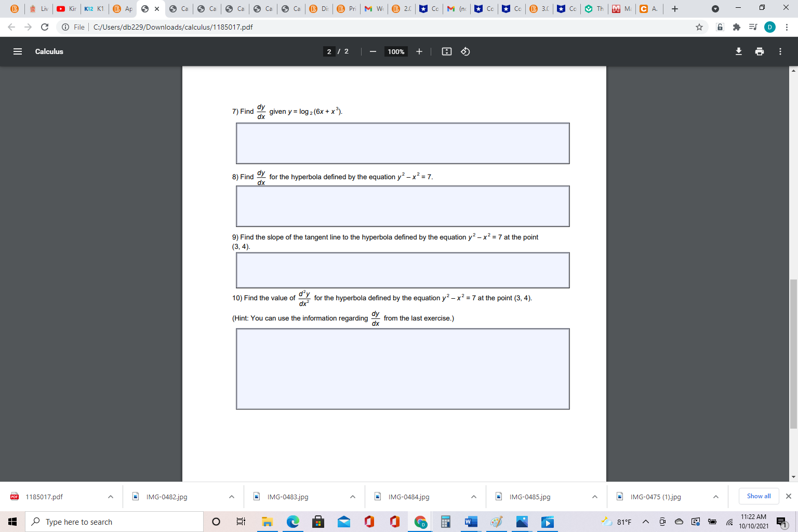Launch Microsoft Word from the taskbar

[471, 522]
